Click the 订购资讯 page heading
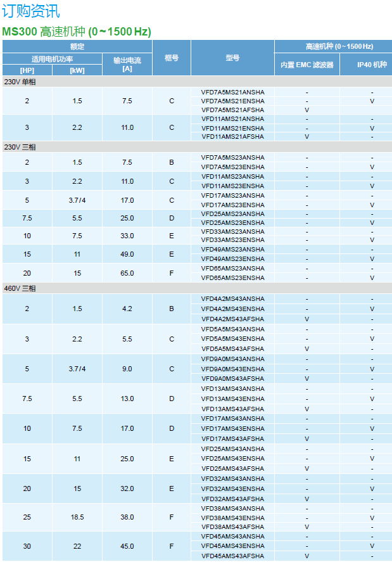 (31, 11)
